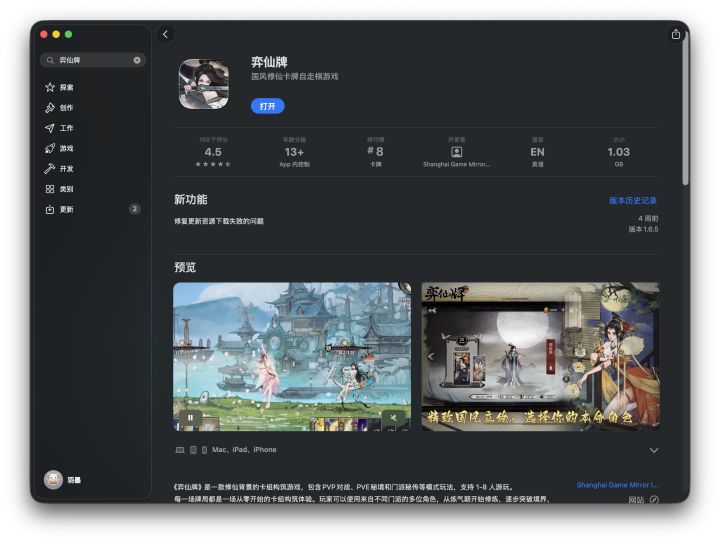Click the 1.03 GB size section
Image resolution: width=720 pixels, height=543 pixels.
click(x=619, y=152)
